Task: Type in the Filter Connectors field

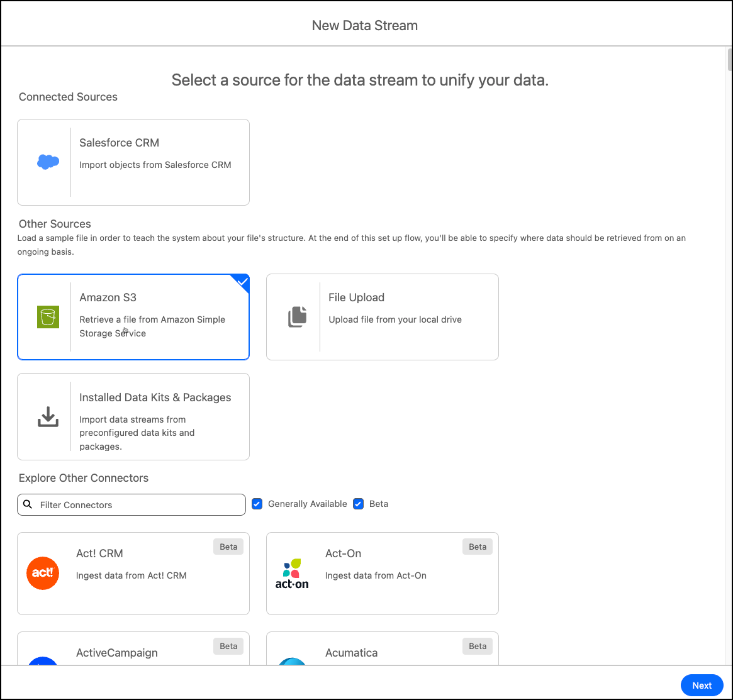Action: (138, 504)
